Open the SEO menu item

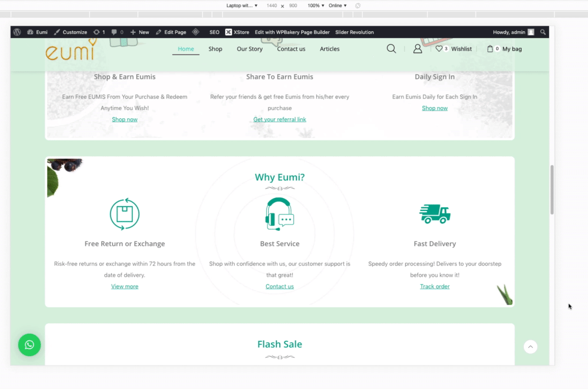(214, 32)
